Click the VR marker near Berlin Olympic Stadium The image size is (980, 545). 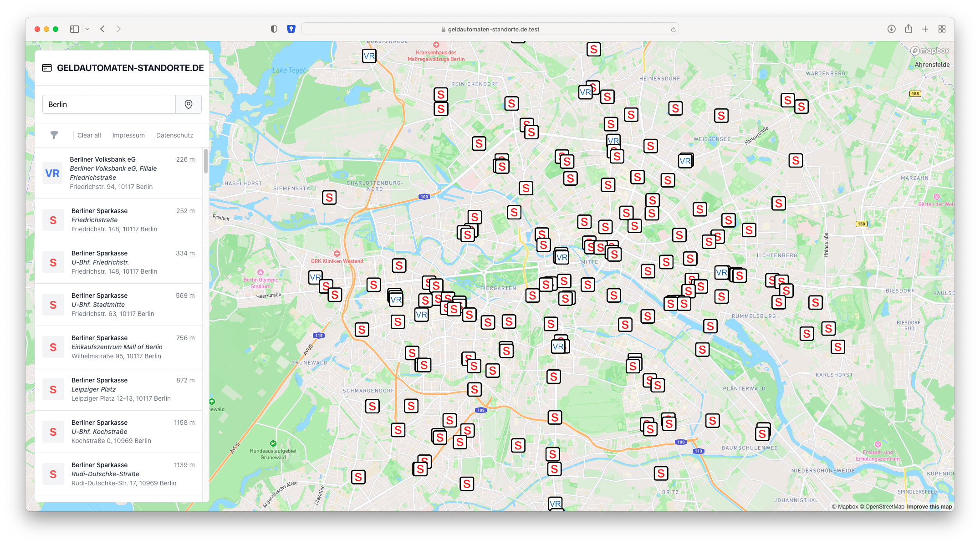315,277
